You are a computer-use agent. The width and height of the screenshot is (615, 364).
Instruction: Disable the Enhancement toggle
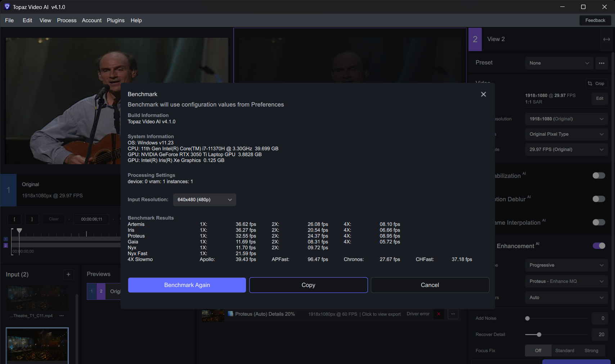pyautogui.click(x=598, y=246)
